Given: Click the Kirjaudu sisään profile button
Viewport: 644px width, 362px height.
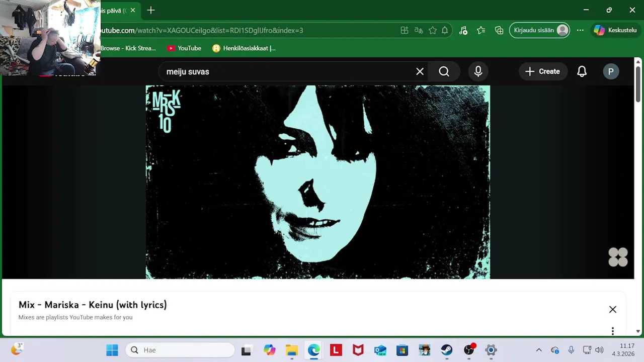Looking at the screenshot, I should click(x=540, y=30).
